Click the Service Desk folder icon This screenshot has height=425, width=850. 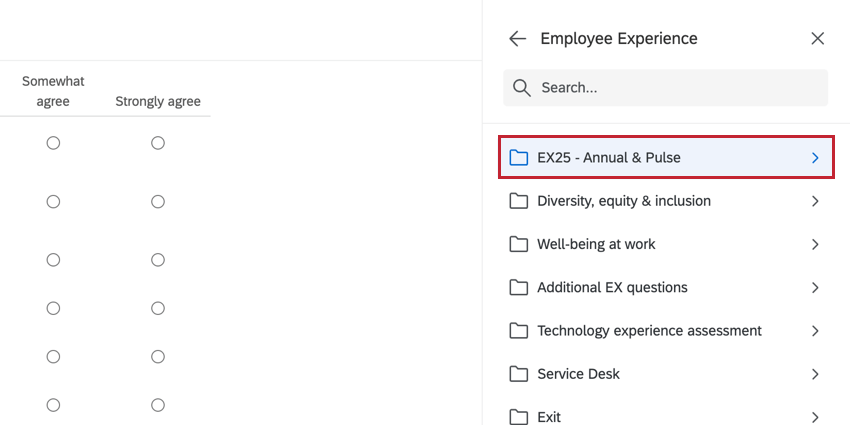[x=518, y=374]
